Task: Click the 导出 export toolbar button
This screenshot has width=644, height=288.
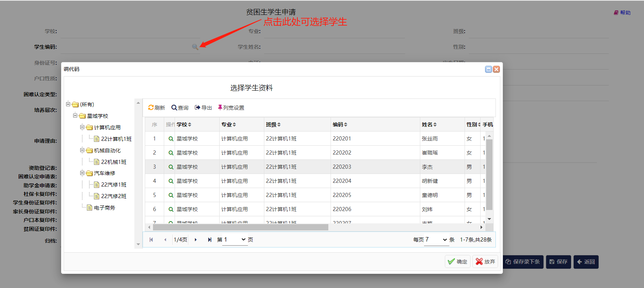Action: [203, 108]
